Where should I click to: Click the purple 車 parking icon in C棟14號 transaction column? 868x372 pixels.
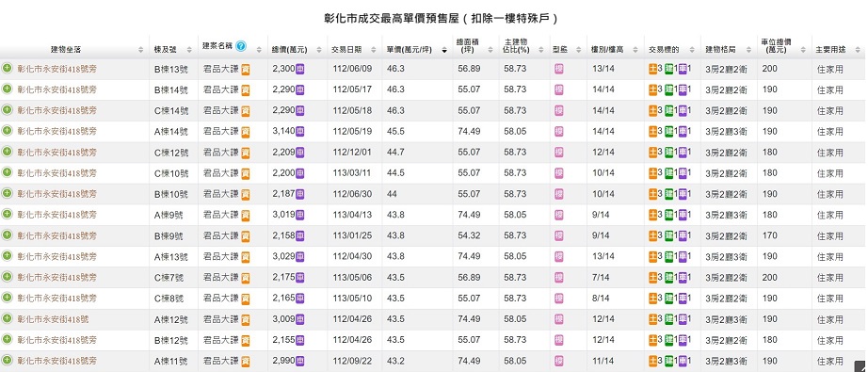[683, 111]
